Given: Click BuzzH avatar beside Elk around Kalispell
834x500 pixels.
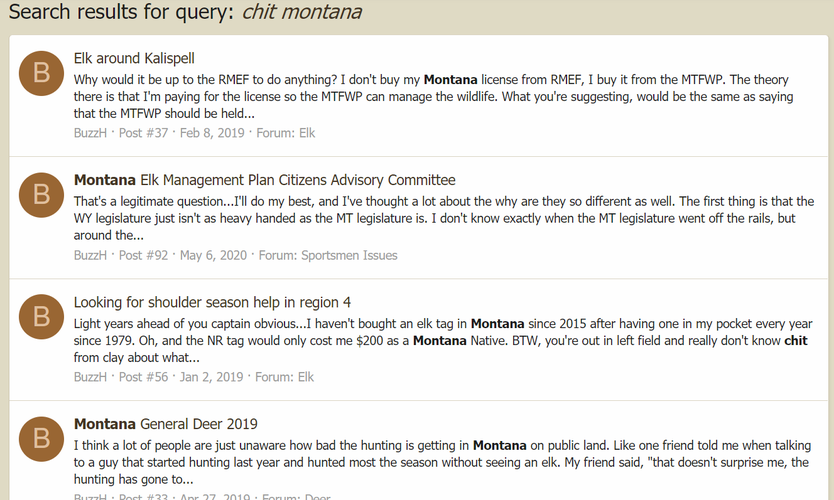Looking at the screenshot, I should tap(41, 73).
